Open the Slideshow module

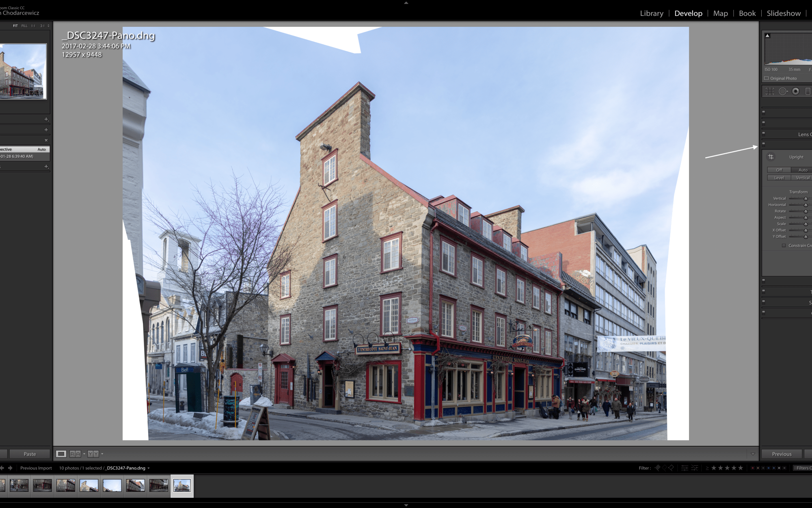[784, 13]
